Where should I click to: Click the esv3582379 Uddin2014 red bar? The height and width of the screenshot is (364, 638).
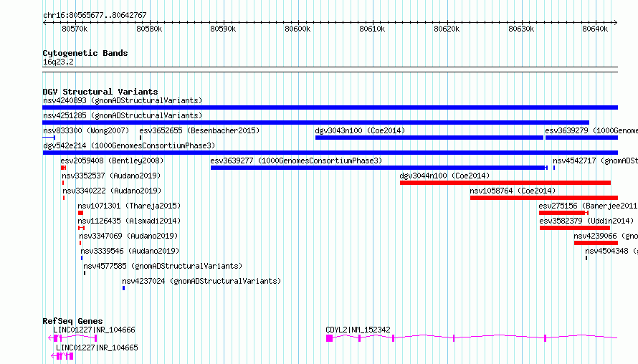coord(574,228)
